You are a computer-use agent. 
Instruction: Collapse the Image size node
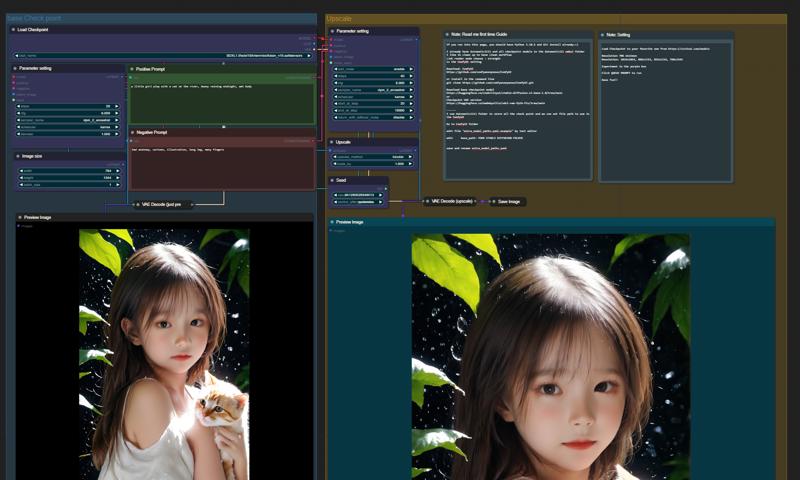(x=17, y=156)
